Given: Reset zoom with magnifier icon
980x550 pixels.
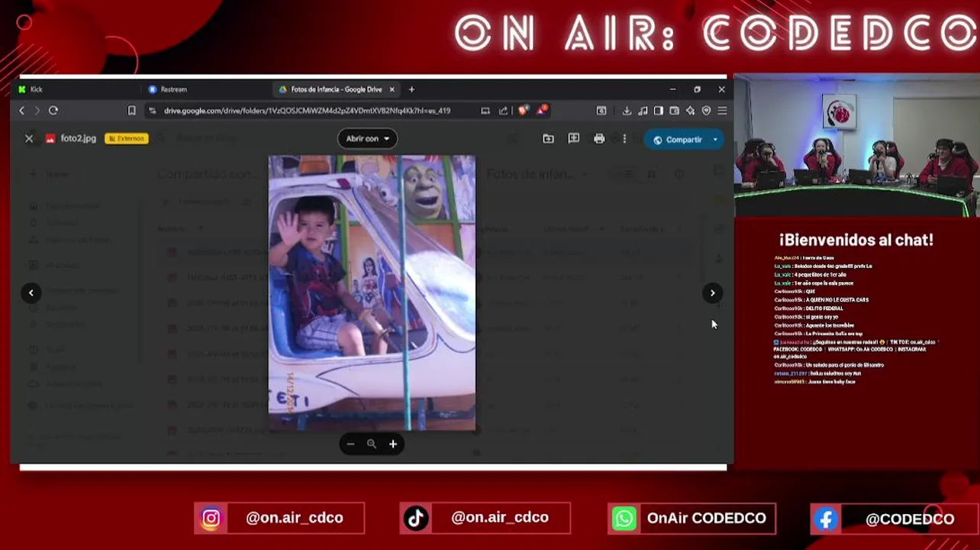Looking at the screenshot, I should [x=372, y=444].
